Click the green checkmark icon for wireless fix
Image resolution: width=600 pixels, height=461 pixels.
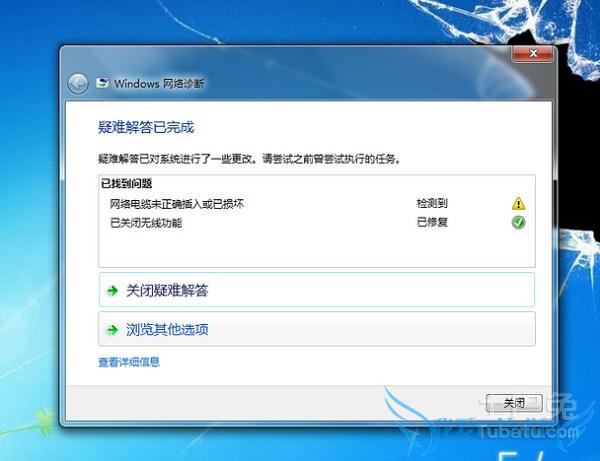click(x=518, y=222)
